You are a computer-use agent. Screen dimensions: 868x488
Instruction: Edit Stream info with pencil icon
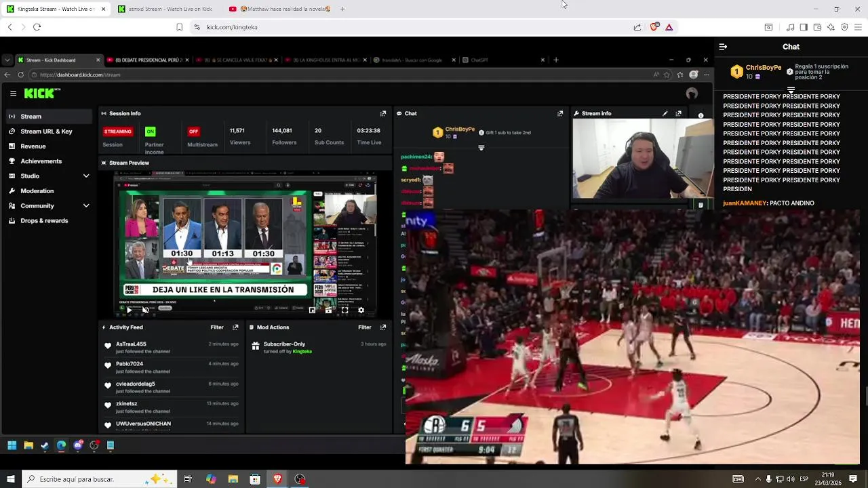665,113
